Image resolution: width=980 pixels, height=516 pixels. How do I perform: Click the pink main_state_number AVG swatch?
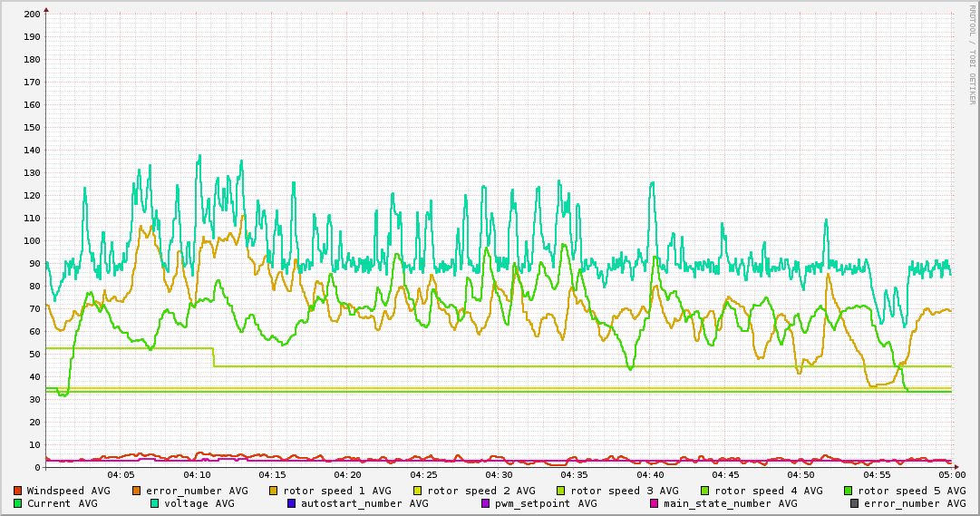point(655,503)
